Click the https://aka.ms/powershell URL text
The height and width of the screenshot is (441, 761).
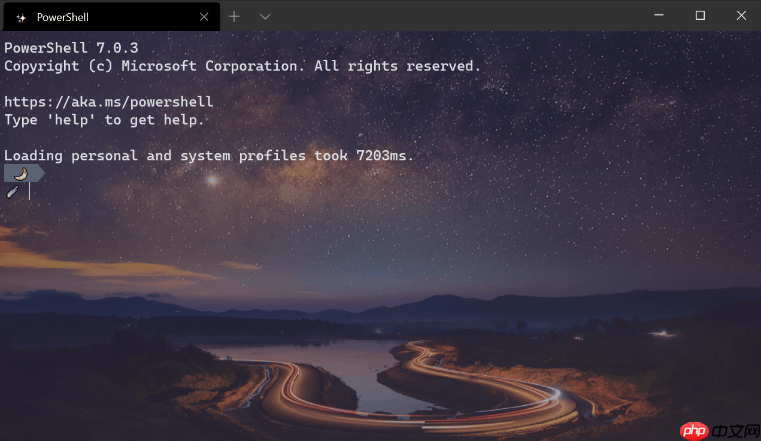tap(108, 102)
